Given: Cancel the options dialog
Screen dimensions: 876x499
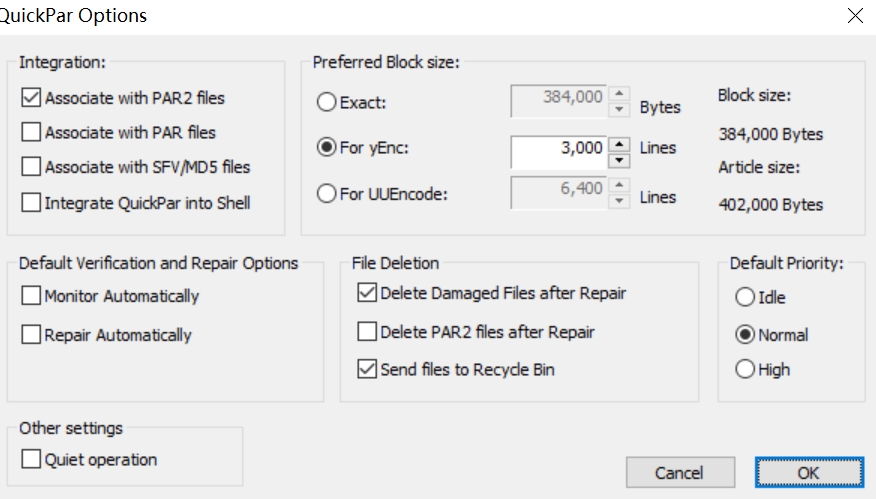Looking at the screenshot, I should tap(680, 472).
